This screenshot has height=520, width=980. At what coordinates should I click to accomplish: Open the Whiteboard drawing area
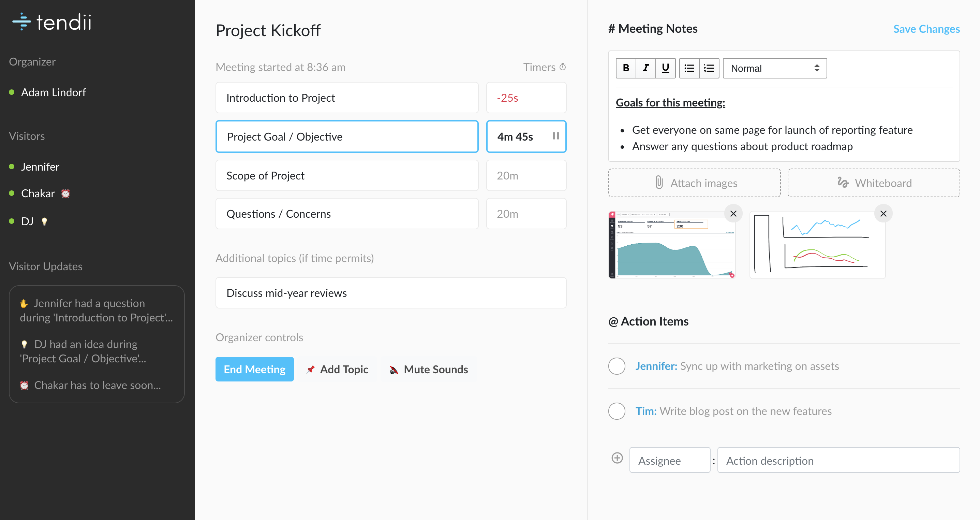pyautogui.click(x=874, y=183)
